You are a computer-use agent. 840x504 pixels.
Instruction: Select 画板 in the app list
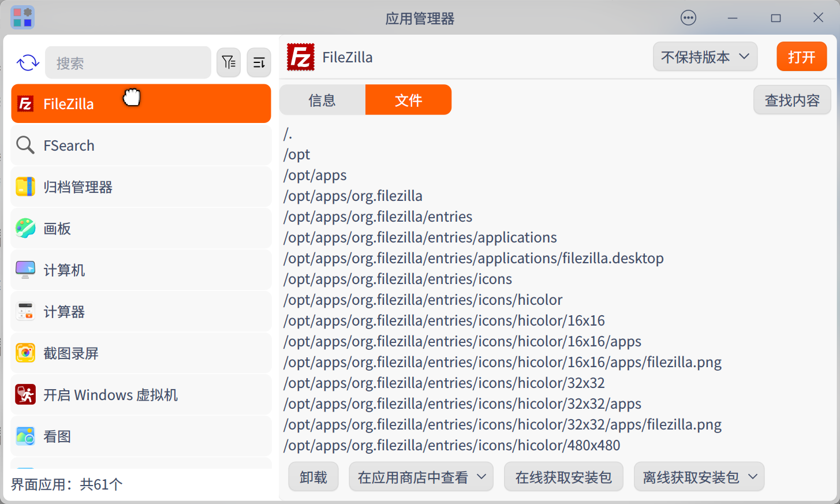141,229
